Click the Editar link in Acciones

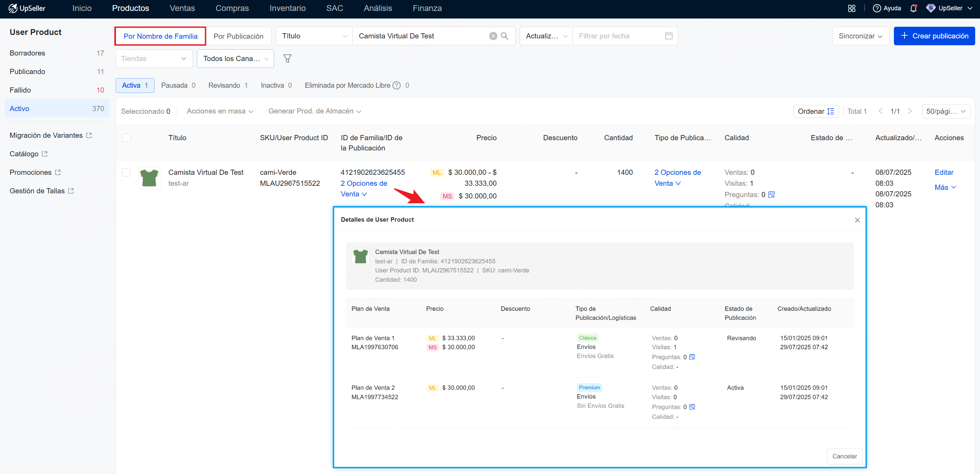[x=944, y=173]
